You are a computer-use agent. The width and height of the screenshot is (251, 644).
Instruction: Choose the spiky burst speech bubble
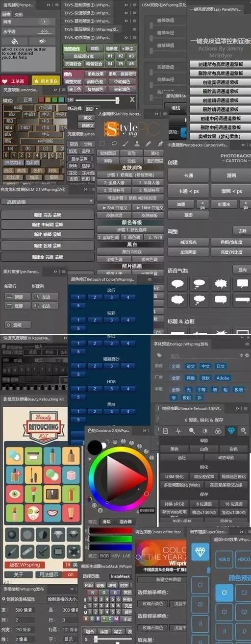(221, 283)
